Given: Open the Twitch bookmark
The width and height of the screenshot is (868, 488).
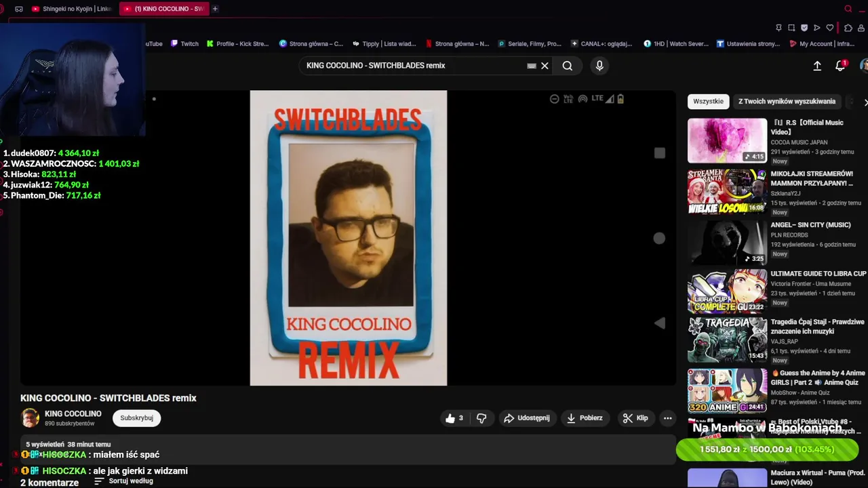Looking at the screenshot, I should point(184,44).
